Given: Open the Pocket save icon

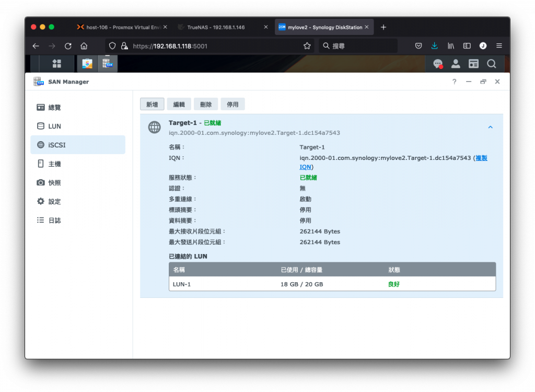Looking at the screenshot, I should click(418, 46).
